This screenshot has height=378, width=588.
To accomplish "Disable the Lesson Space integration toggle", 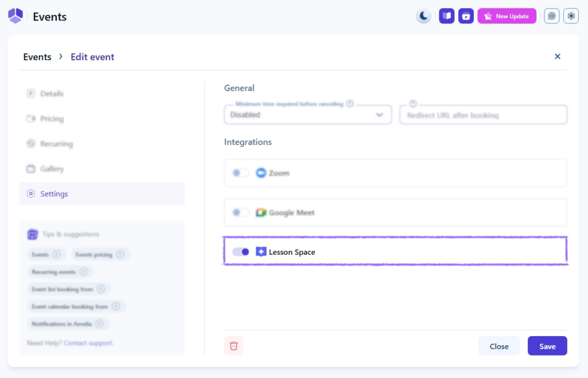I will click(241, 252).
